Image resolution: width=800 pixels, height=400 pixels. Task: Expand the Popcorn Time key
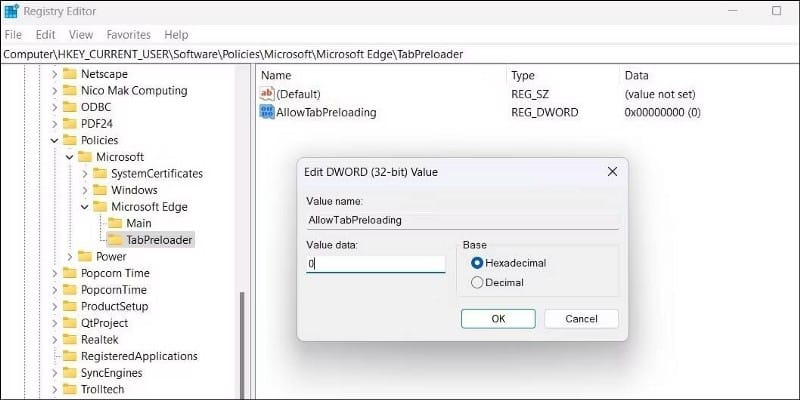(55, 273)
